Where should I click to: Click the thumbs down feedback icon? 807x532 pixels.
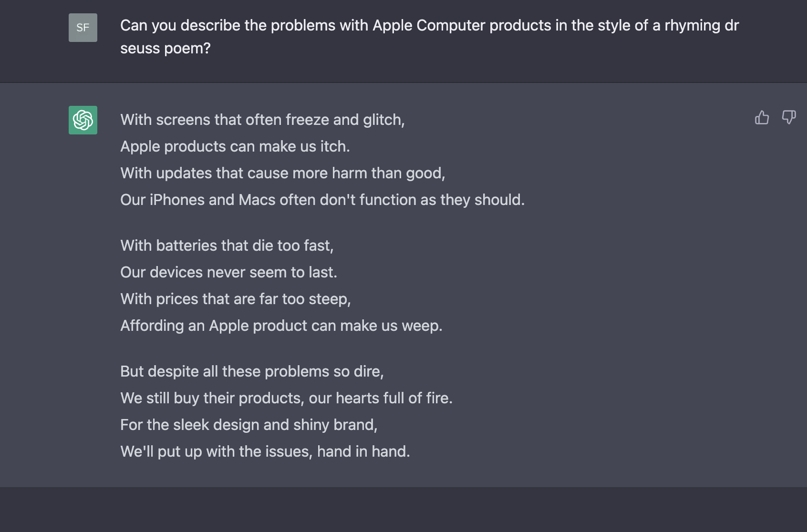point(788,117)
